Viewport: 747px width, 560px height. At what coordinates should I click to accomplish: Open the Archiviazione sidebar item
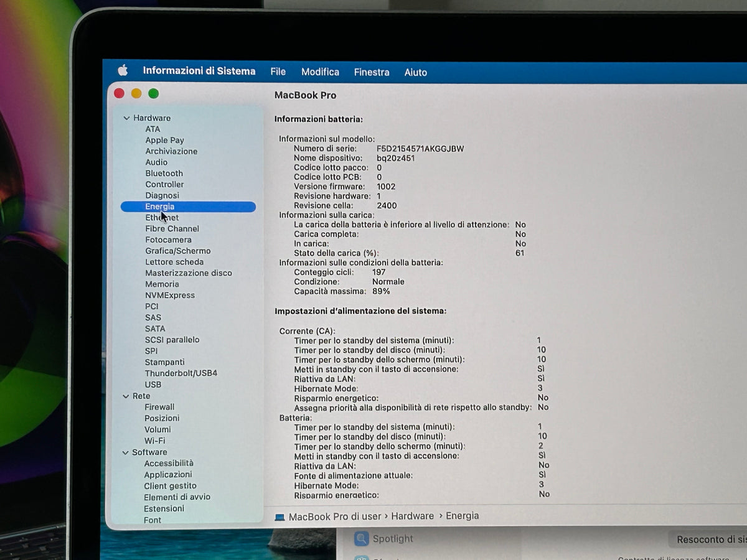click(x=171, y=151)
